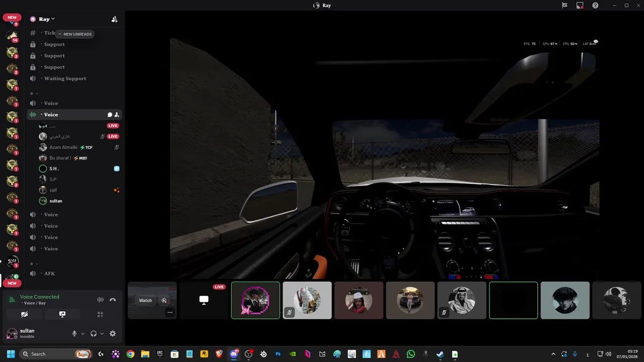Collapse the category above AFK channel

(34, 263)
